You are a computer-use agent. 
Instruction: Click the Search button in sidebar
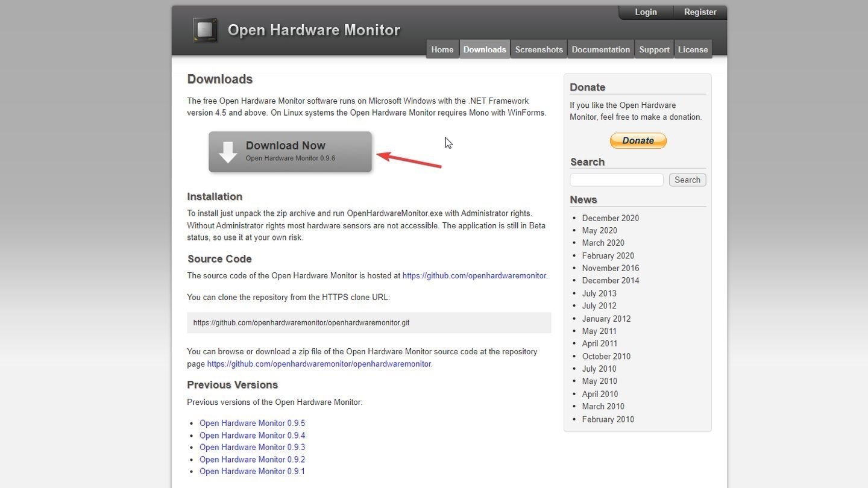[x=687, y=180]
